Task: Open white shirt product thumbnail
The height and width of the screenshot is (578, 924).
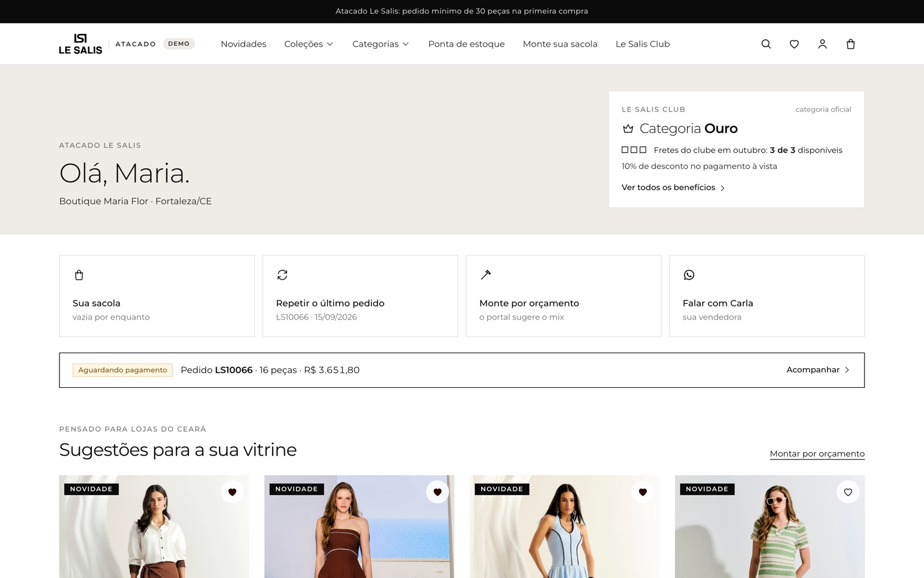Action: (154, 527)
